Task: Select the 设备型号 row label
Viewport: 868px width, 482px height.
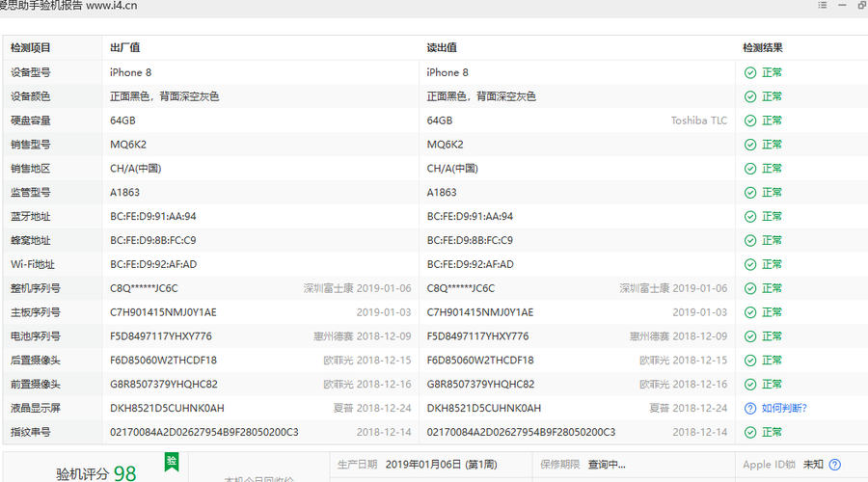Action: [x=31, y=72]
